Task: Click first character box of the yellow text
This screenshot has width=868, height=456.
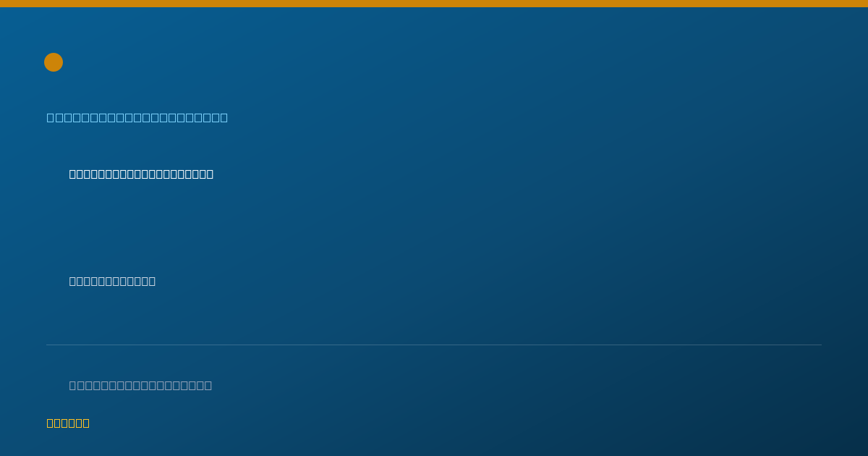Action: coord(50,423)
